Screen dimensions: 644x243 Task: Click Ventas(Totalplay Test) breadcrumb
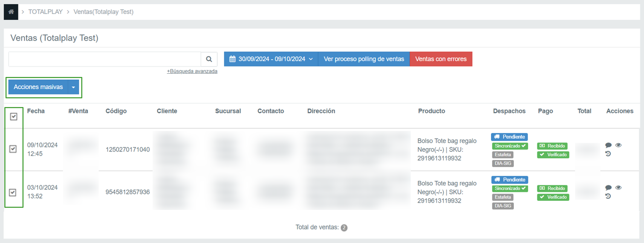(x=103, y=12)
